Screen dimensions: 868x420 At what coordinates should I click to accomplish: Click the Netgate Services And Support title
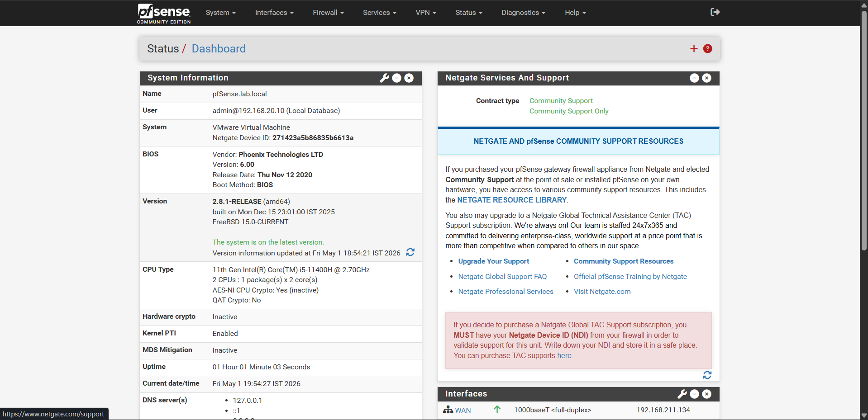(x=507, y=78)
